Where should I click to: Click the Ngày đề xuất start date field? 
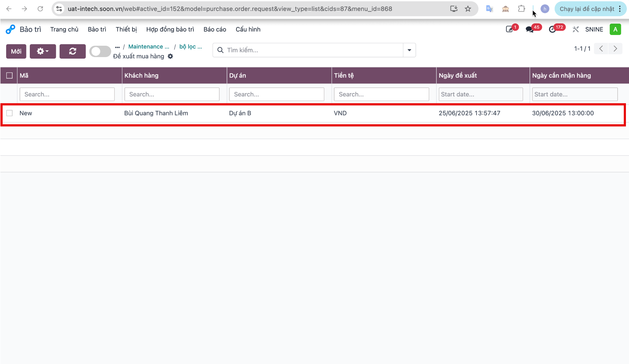(x=481, y=94)
